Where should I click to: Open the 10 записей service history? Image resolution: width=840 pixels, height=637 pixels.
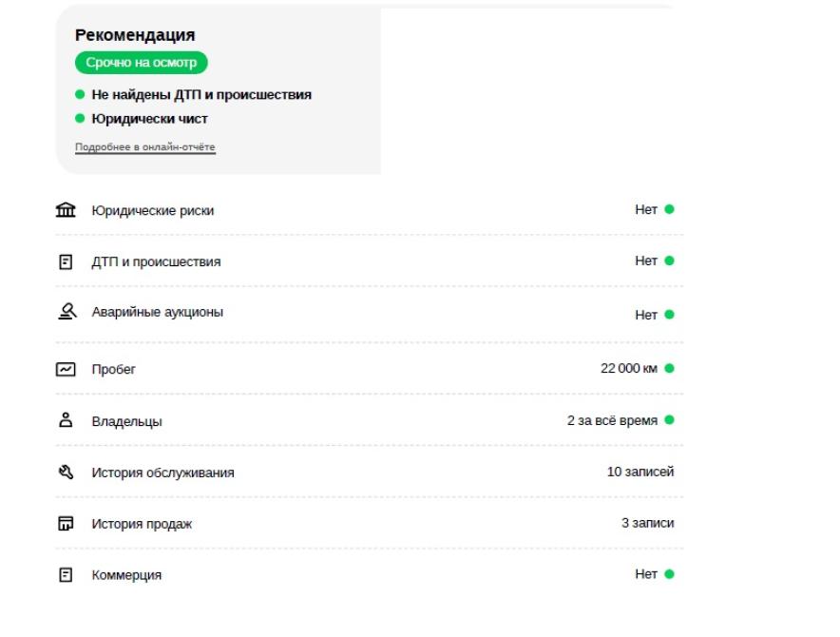pyautogui.click(x=640, y=472)
